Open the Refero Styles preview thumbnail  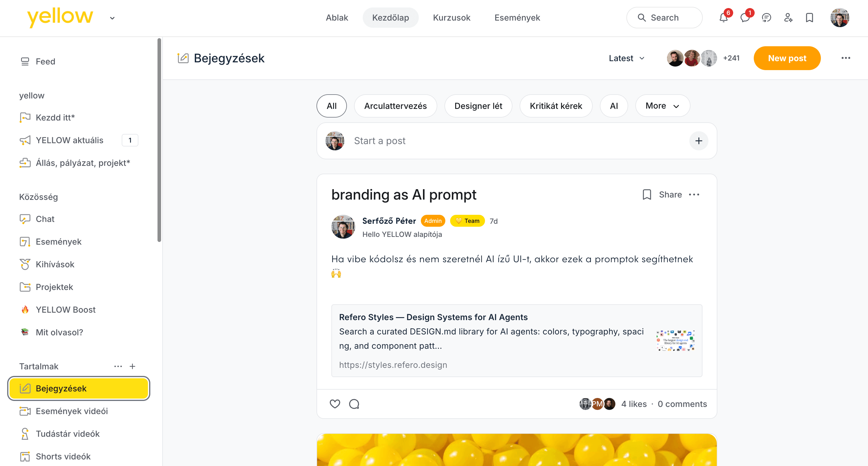tap(675, 340)
